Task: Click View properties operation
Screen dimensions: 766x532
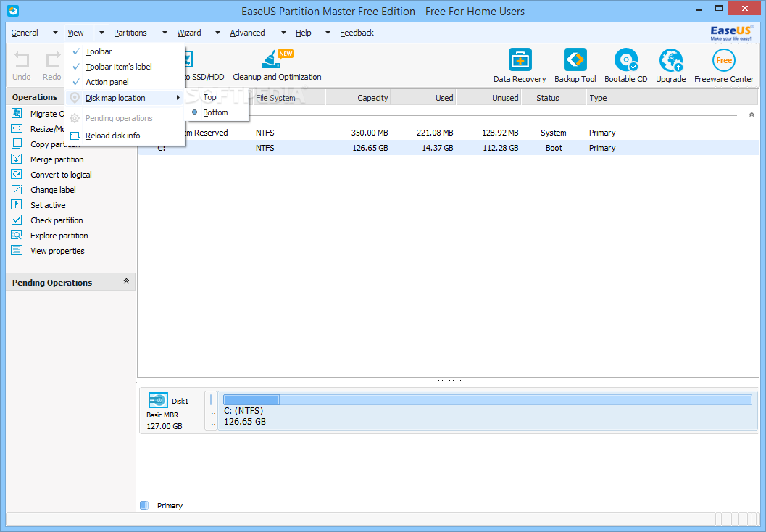Action: pyautogui.click(x=58, y=251)
